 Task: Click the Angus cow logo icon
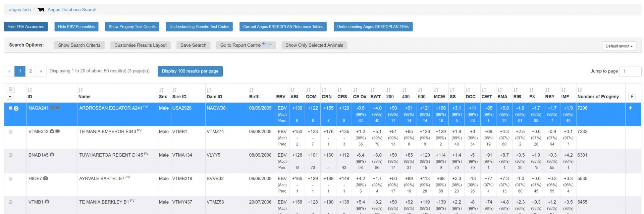41,10
